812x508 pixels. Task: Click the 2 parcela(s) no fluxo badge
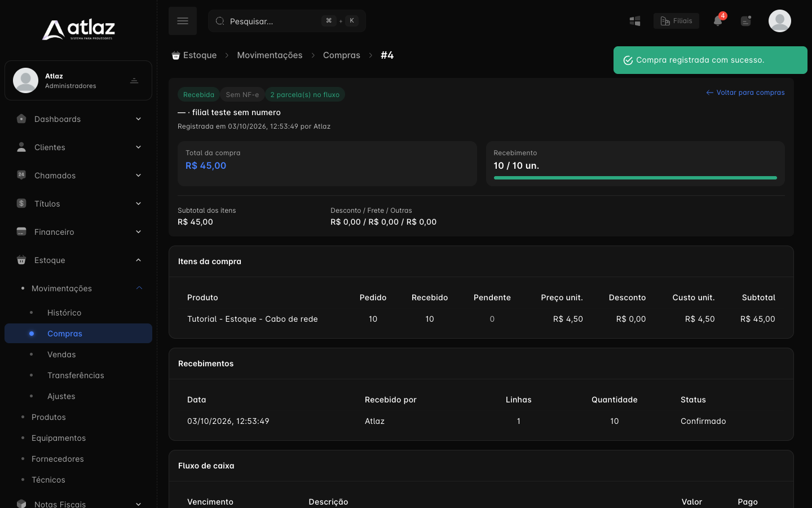[305, 95]
